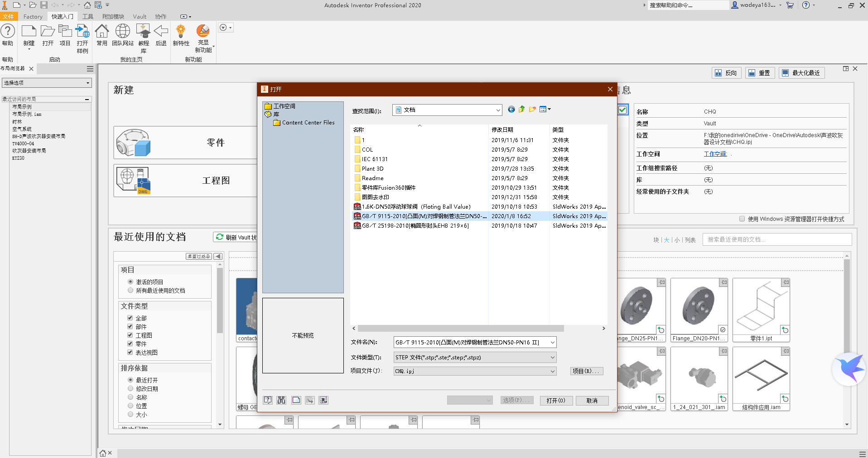Open the 团队网站 team web globe icon
The height and width of the screenshot is (458, 868).
coord(122,31)
